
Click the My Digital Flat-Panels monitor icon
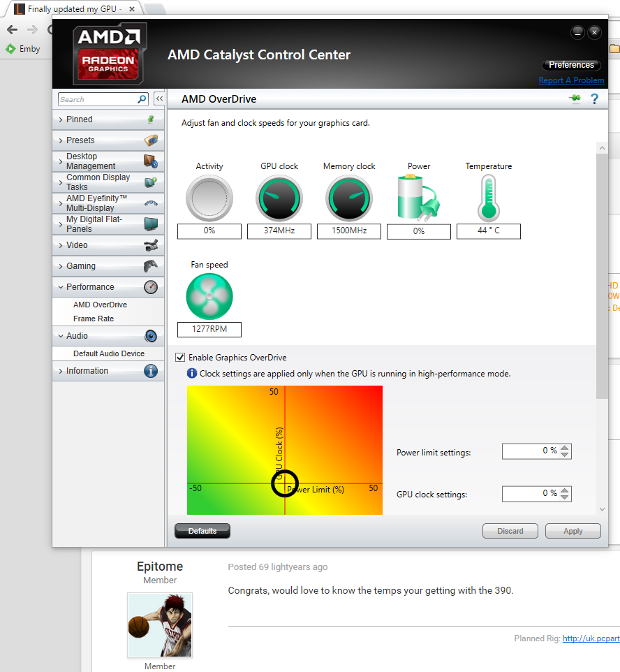[x=151, y=224]
